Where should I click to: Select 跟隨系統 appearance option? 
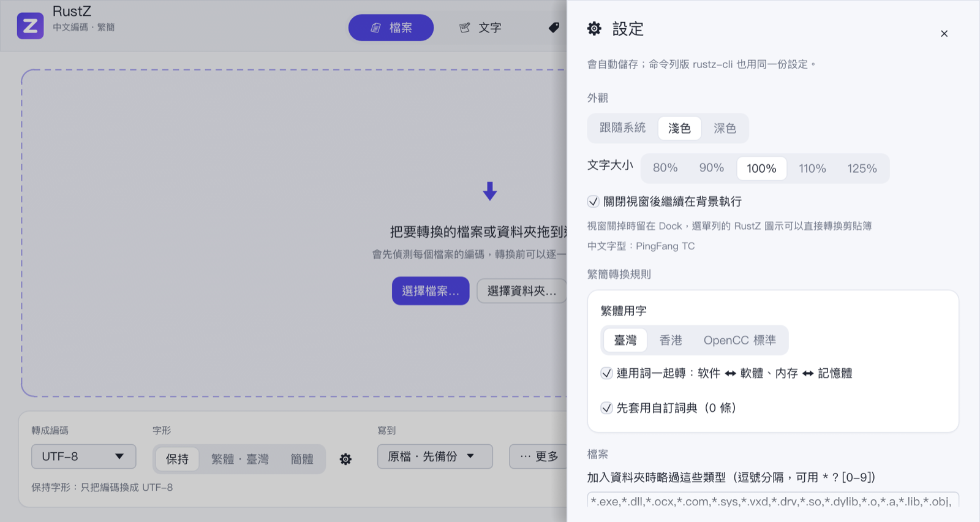pyautogui.click(x=622, y=128)
